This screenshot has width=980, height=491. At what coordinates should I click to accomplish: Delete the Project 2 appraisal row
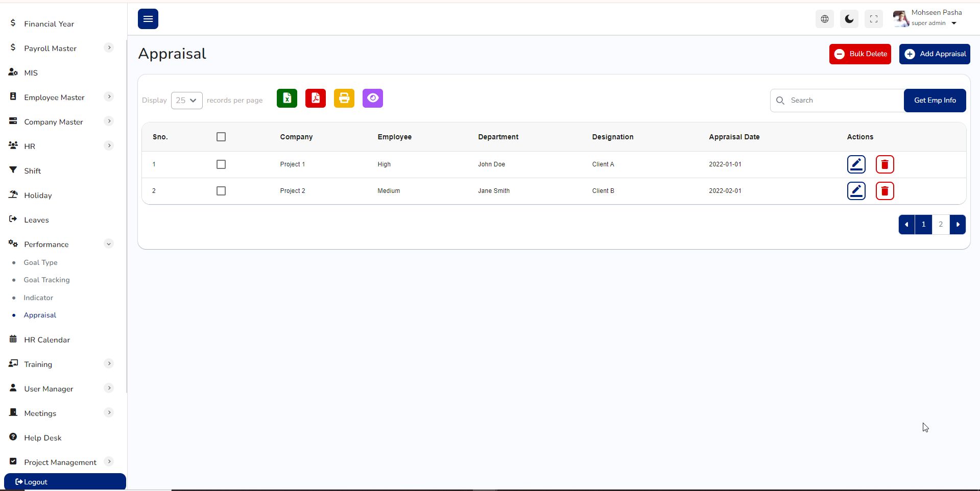coord(885,191)
